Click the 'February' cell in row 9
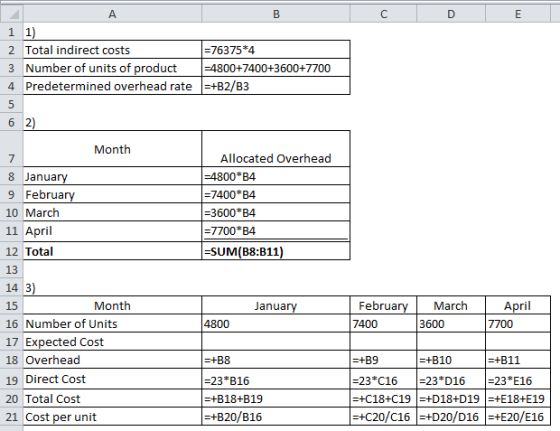 coord(112,195)
